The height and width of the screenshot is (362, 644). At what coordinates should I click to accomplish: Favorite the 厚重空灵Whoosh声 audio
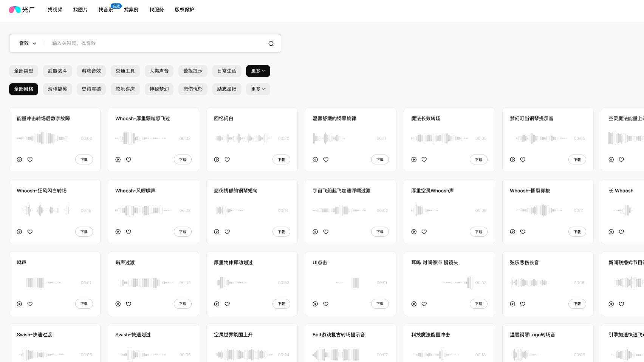[x=424, y=232]
